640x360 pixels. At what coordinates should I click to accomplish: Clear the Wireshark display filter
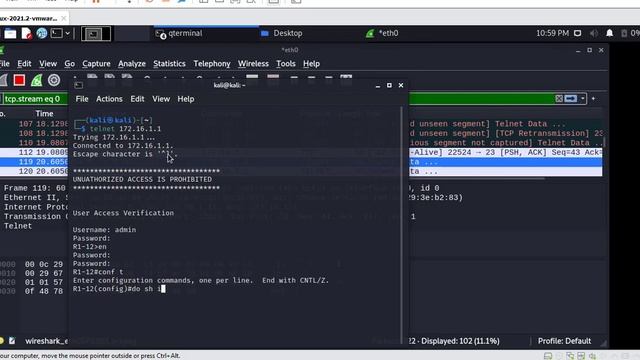point(559,98)
